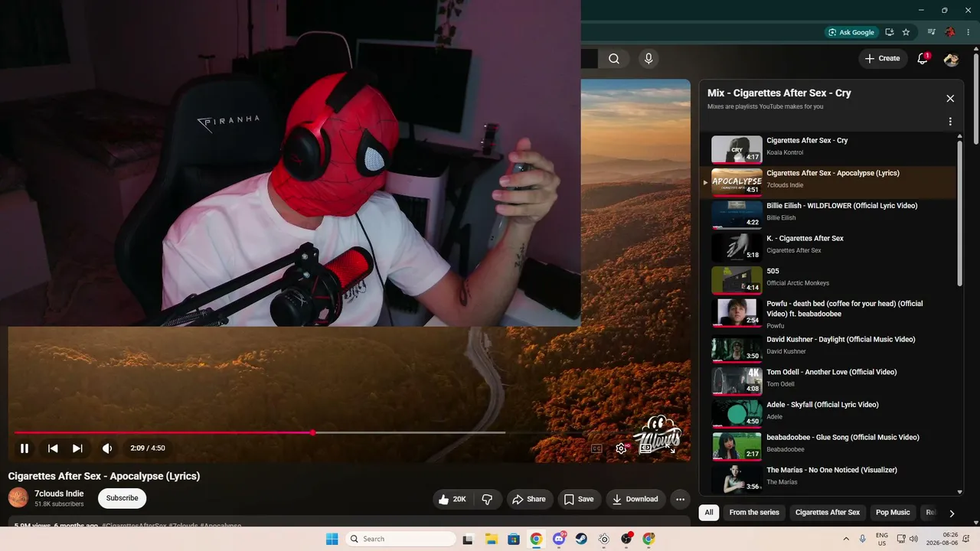The image size is (980, 551).
Task: Click the Mix playlist panel scrollbar
Action: (960, 213)
